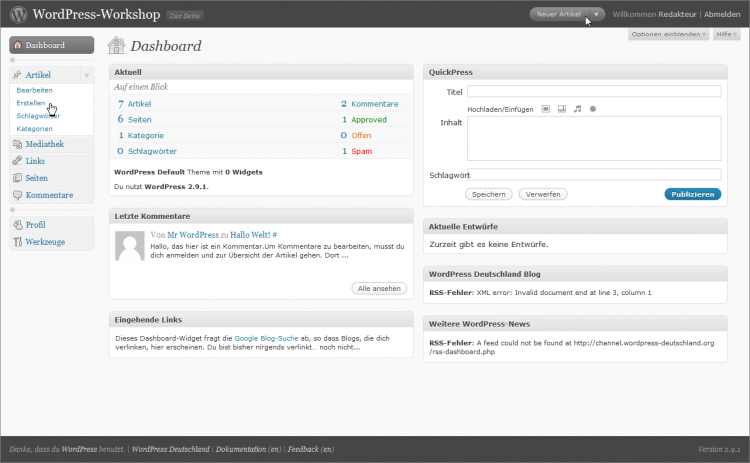
Task: Click the Dashboard house icon in the sidebar
Action: click(x=18, y=45)
